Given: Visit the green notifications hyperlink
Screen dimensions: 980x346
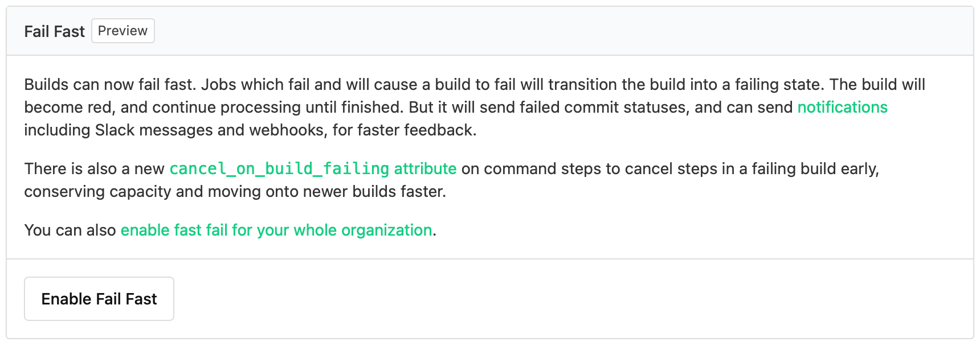Looking at the screenshot, I should tap(842, 107).
